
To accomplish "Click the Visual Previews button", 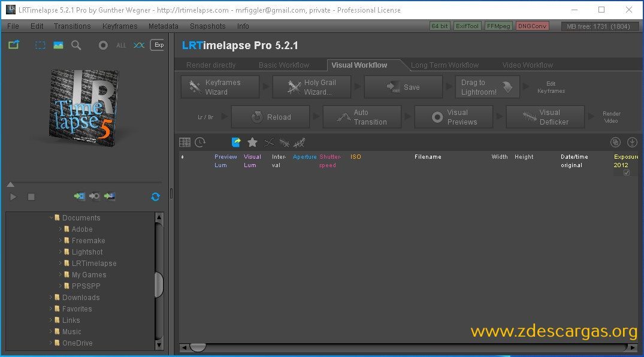I will 454,117.
